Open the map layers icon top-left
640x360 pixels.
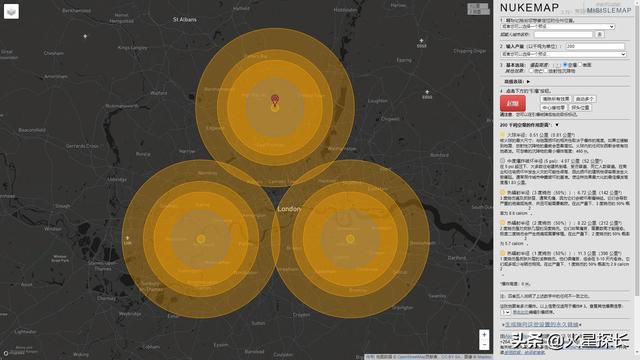pos(11,11)
